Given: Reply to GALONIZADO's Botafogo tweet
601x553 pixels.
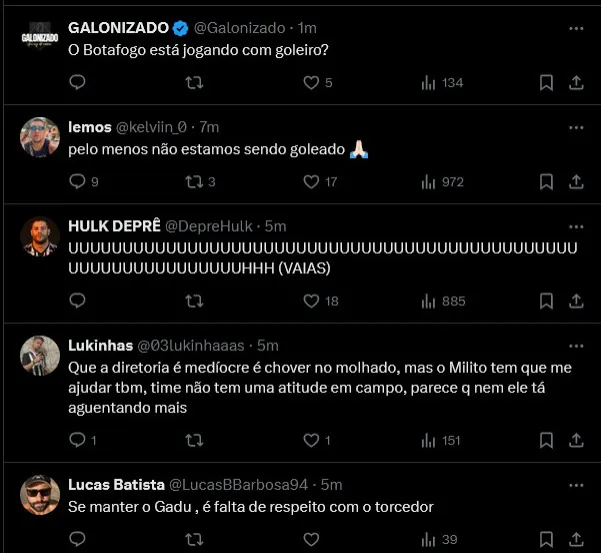Looking at the screenshot, I should [78, 83].
